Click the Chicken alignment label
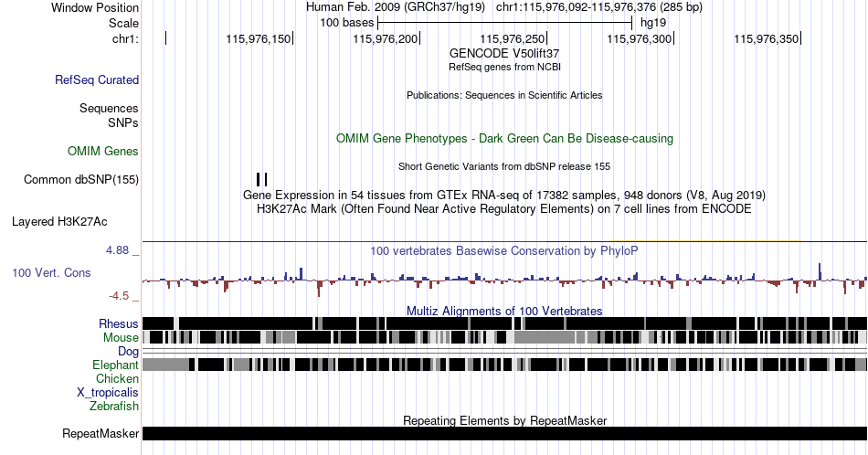 [x=117, y=378]
